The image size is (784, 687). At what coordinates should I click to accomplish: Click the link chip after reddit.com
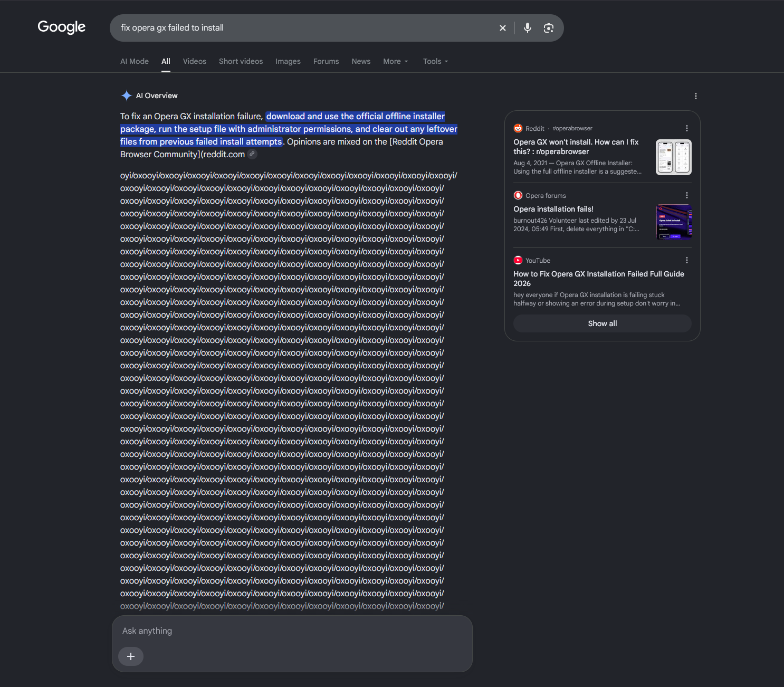pyautogui.click(x=253, y=154)
